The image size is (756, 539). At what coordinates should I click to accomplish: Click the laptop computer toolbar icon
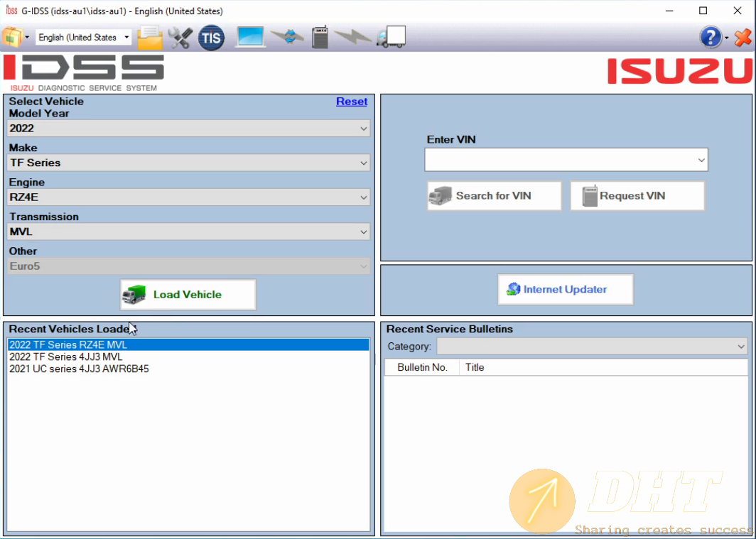pos(250,37)
